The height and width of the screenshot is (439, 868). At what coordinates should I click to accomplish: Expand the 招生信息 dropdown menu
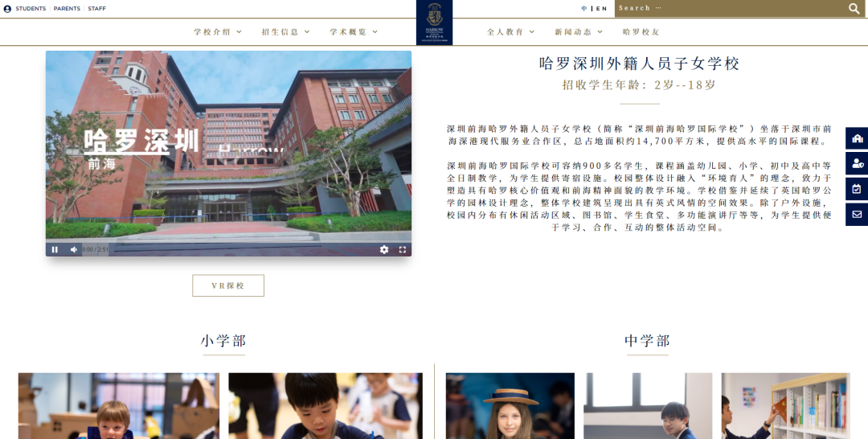(285, 32)
